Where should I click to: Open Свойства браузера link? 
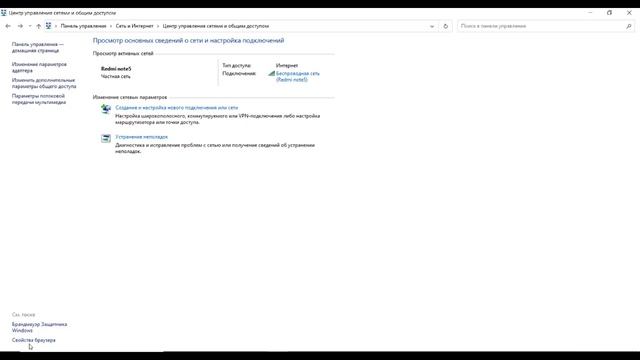point(33,340)
